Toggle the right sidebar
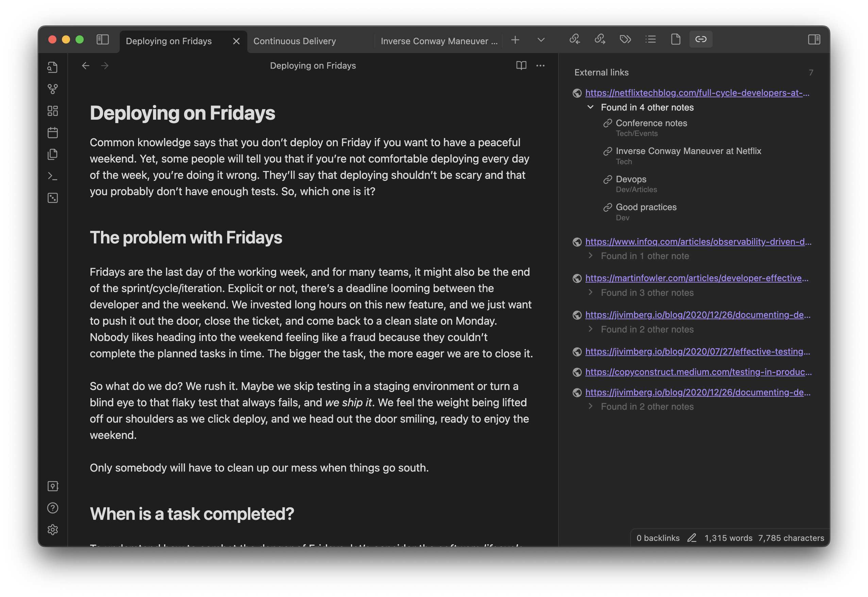Screen dimensions: 868x597 [x=814, y=39]
